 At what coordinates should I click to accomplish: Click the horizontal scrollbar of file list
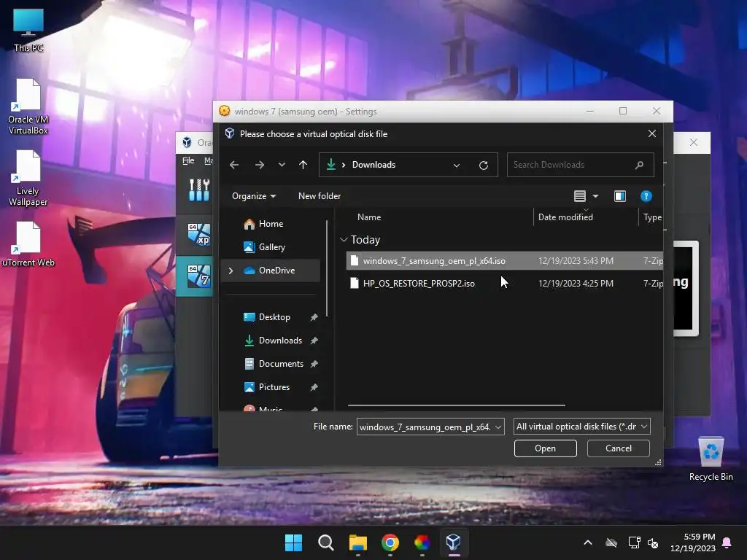pyautogui.click(x=457, y=405)
